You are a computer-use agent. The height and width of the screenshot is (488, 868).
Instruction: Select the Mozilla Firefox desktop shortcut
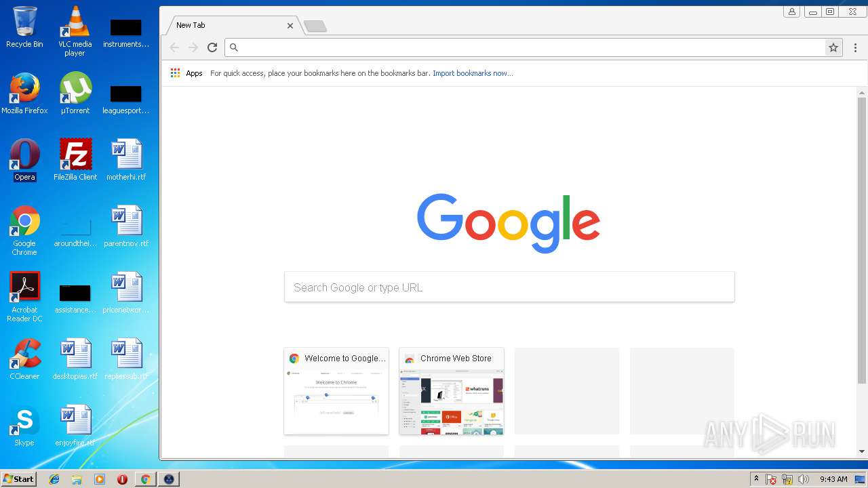(x=24, y=94)
